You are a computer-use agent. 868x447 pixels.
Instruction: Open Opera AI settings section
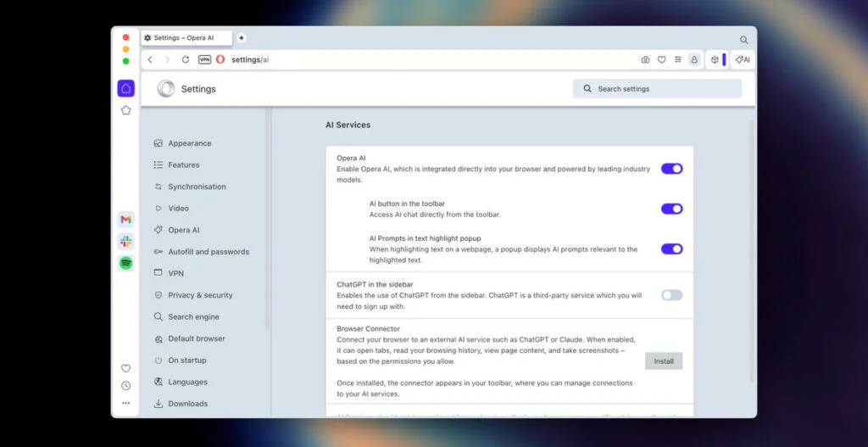176,230
